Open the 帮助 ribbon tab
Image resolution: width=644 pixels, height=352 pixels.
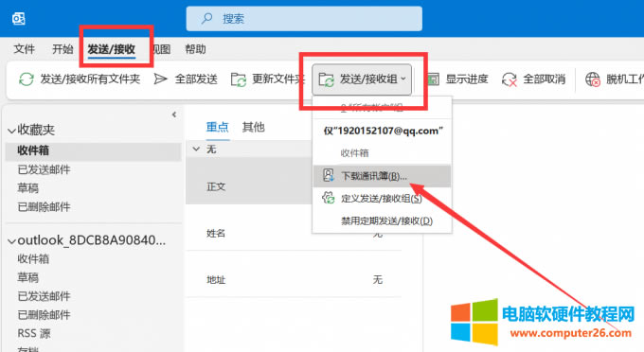[195, 49]
